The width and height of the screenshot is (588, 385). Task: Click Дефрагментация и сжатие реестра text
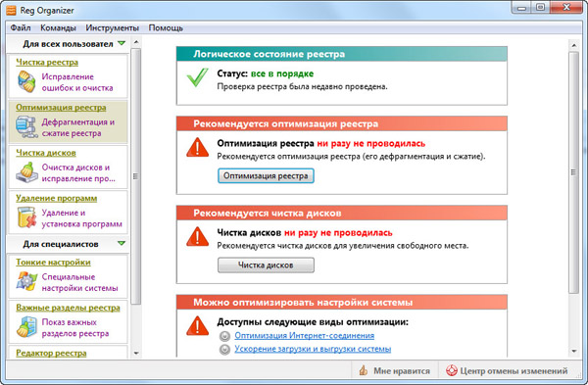78,127
